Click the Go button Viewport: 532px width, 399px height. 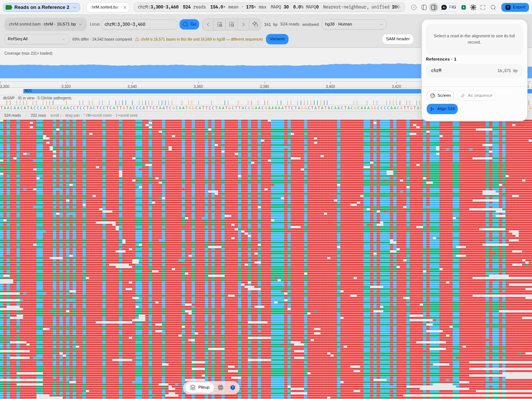click(189, 24)
